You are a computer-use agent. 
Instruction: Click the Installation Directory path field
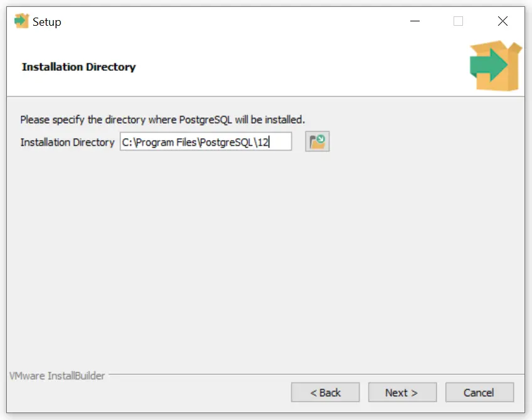click(x=206, y=142)
